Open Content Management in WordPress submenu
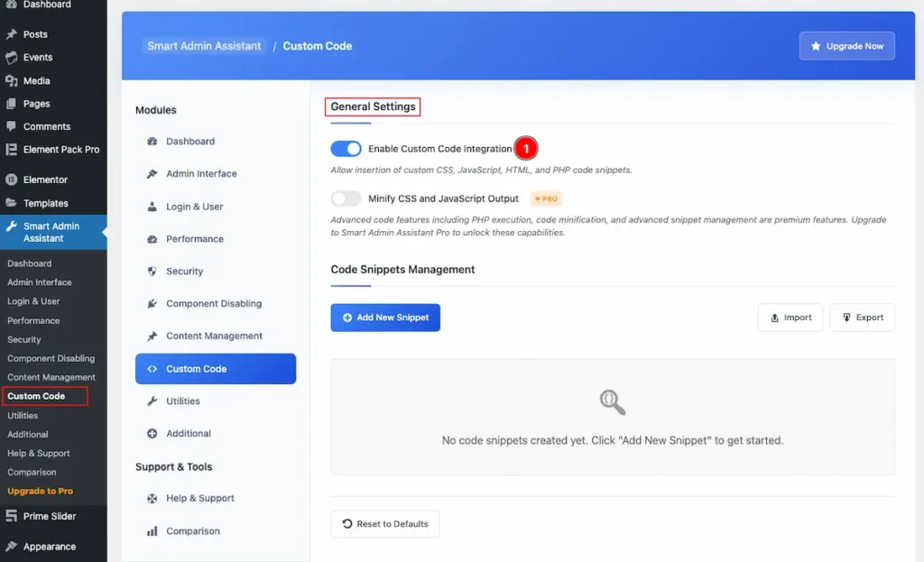924x562 pixels. [51, 377]
